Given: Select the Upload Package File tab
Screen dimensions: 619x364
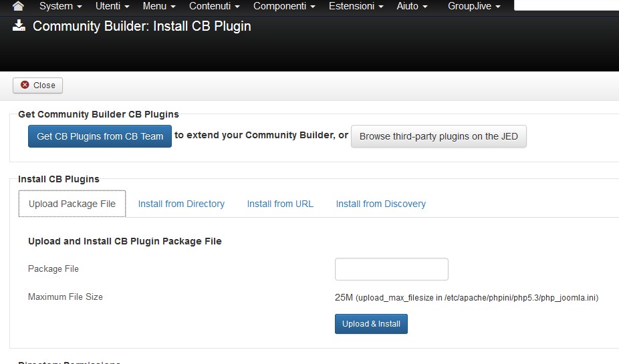Looking at the screenshot, I should (x=72, y=204).
